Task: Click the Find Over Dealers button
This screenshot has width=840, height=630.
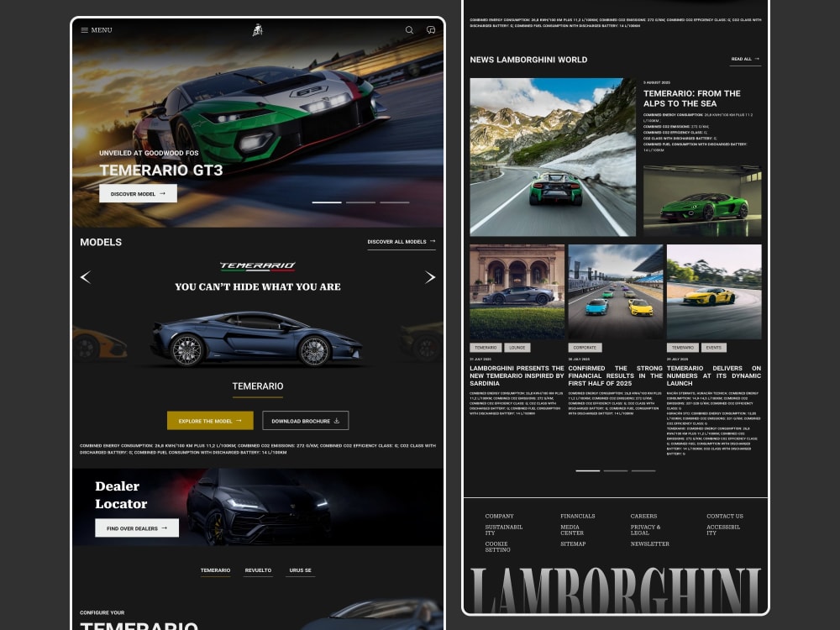Action: [137, 528]
